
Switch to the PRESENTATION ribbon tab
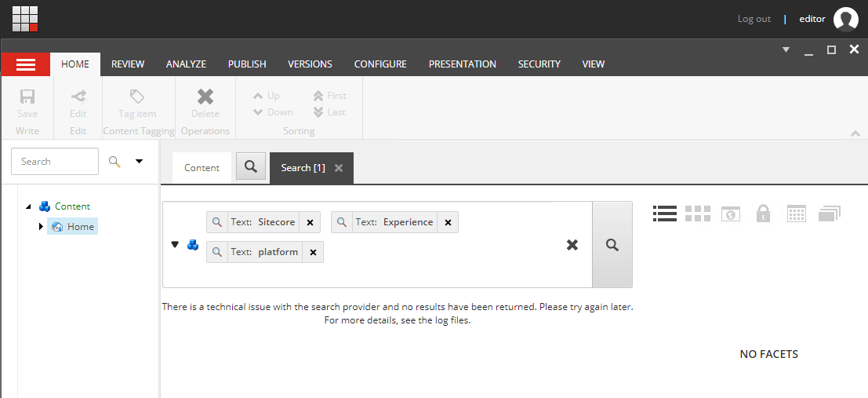coord(462,64)
